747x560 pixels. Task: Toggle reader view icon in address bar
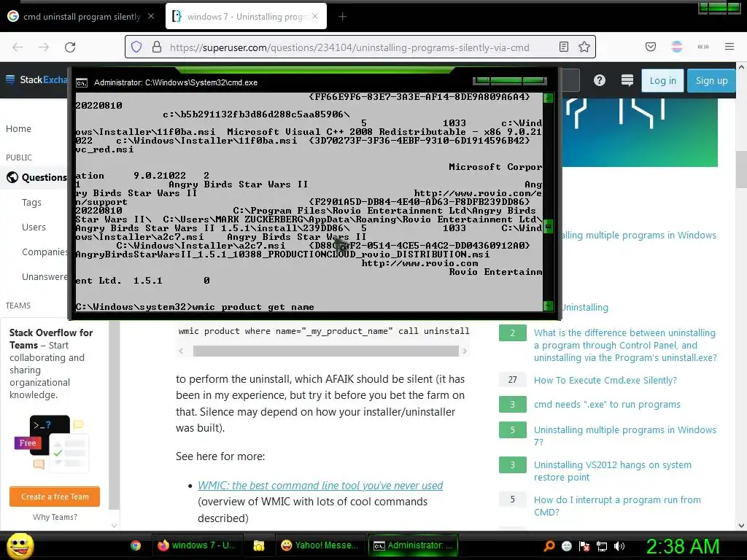point(564,47)
